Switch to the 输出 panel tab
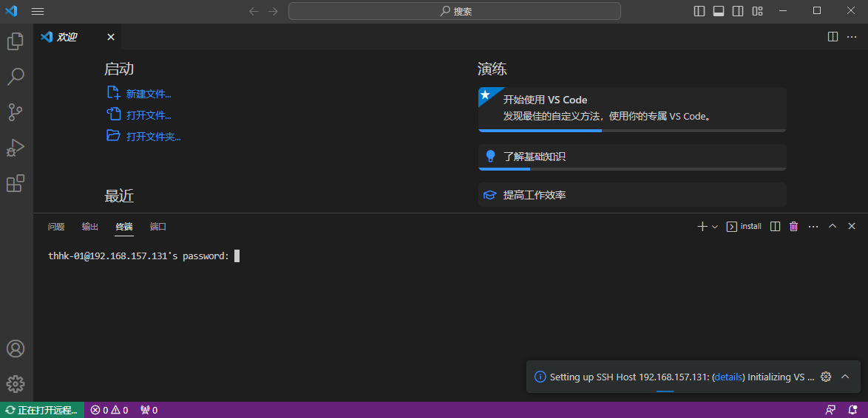The width and height of the screenshot is (868, 418). pyautogui.click(x=90, y=227)
